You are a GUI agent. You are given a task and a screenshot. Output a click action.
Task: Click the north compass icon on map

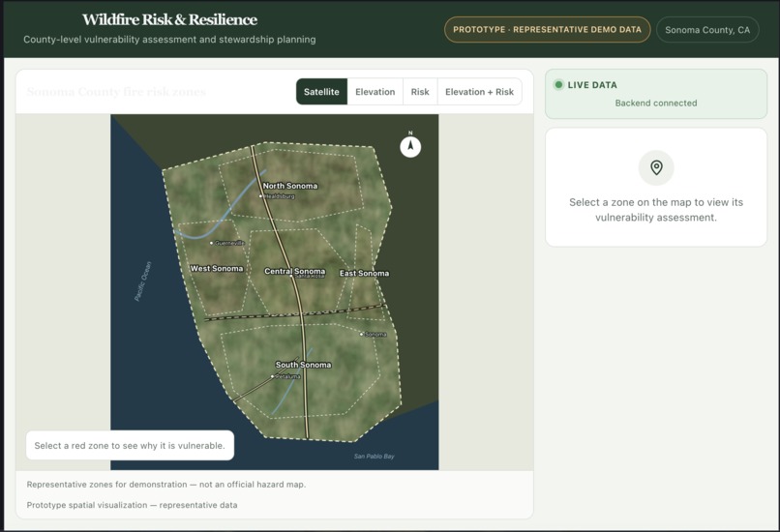tap(410, 147)
